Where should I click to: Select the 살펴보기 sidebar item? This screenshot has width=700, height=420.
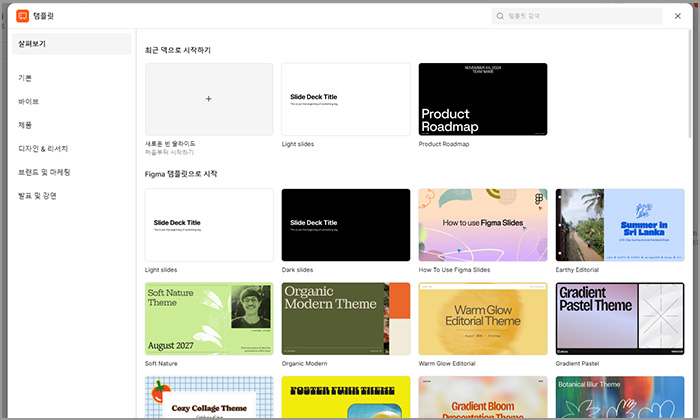click(71, 44)
